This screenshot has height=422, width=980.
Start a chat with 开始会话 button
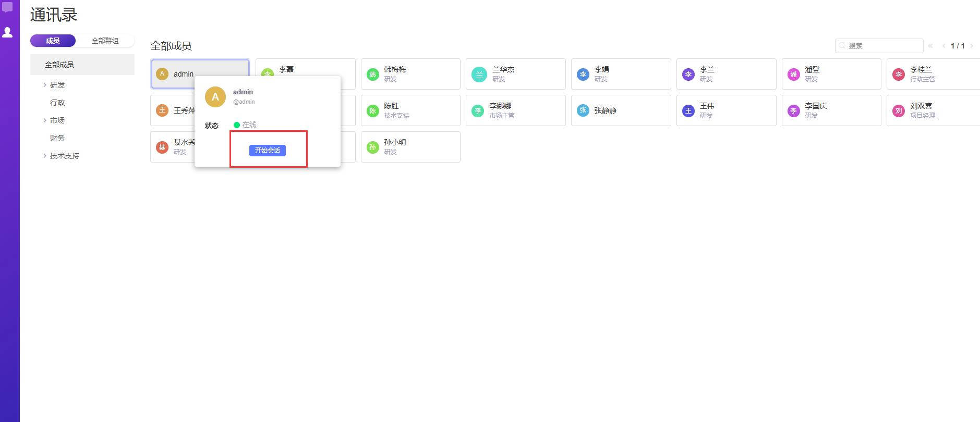click(268, 151)
